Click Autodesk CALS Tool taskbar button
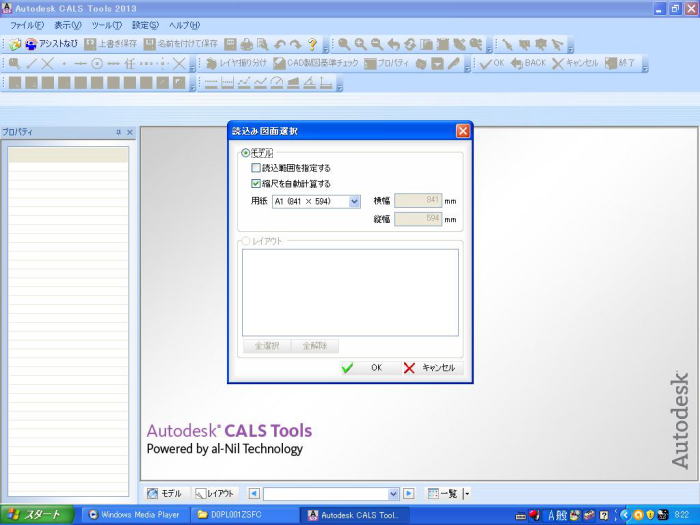The height and width of the screenshot is (525, 700). [x=354, y=515]
